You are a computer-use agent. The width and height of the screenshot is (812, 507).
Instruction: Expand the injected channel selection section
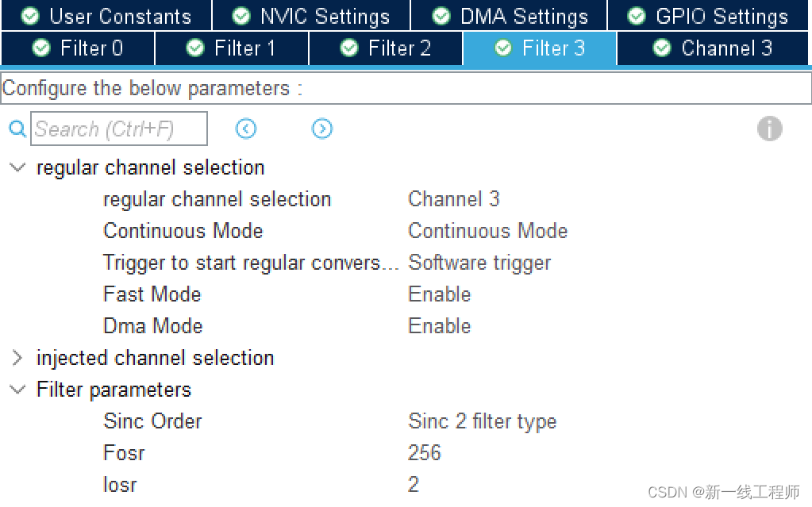pyautogui.click(x=17, y=357)
